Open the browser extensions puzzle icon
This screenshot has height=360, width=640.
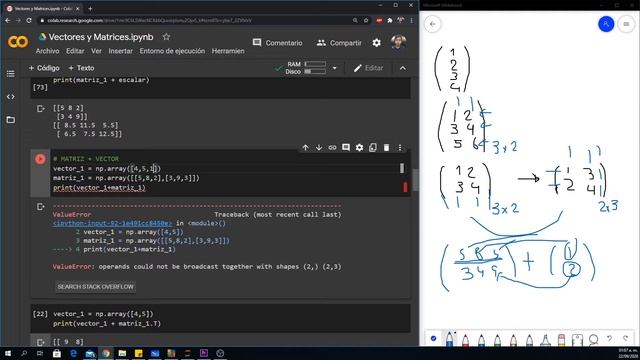tap(390, 20)
